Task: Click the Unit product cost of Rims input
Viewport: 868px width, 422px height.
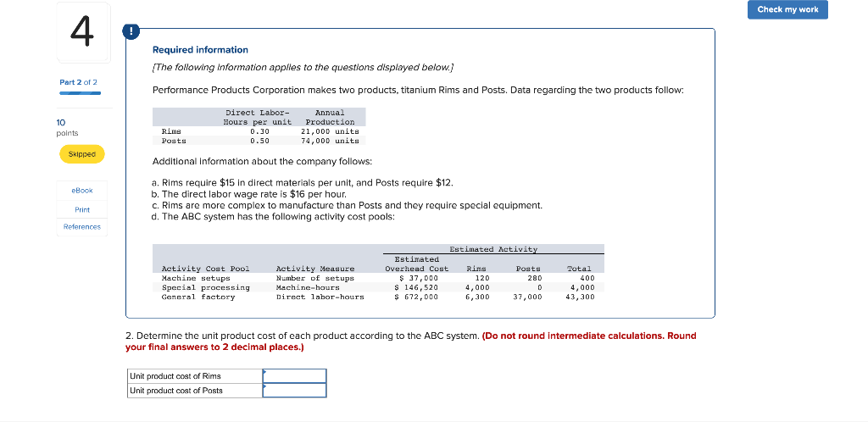Action: click(x=294, y=376)
